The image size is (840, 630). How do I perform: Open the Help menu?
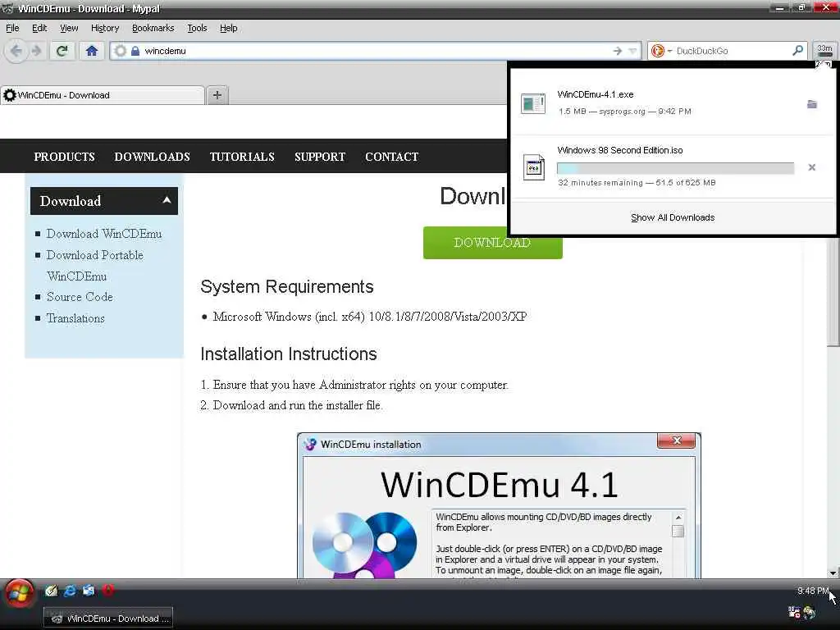(x=228, y=28)
